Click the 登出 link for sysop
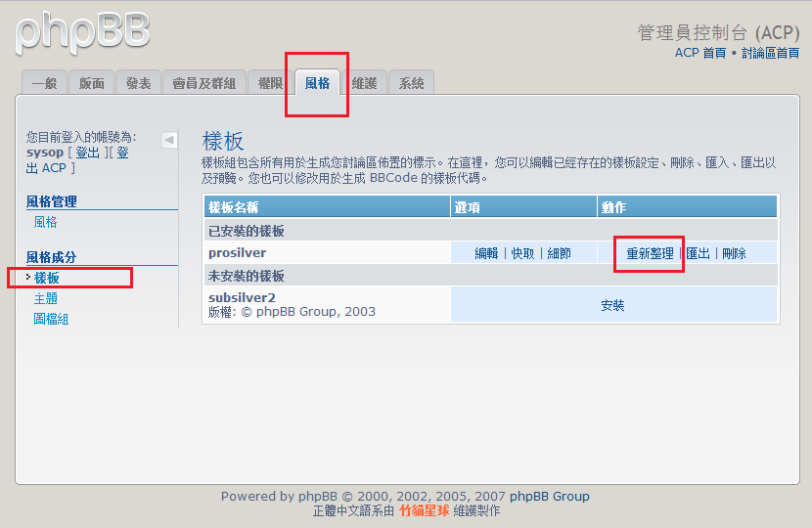The height and width of the screenshot is (528, 812). tap(87, 153)
